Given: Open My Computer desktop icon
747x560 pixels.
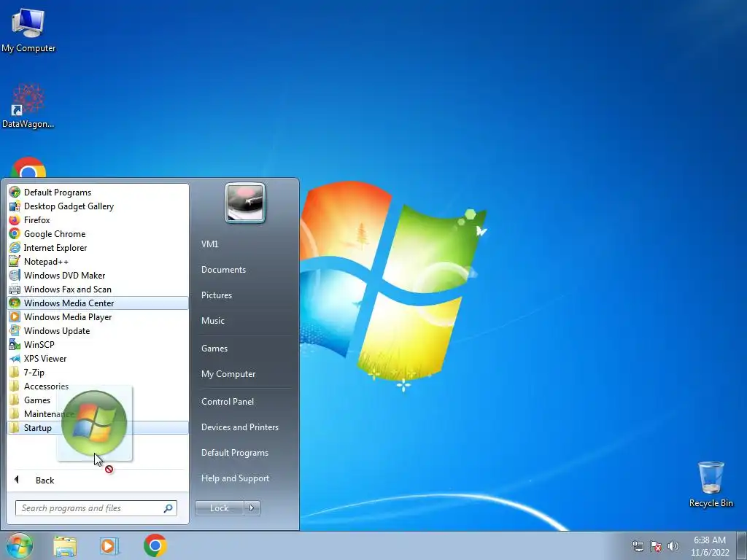Looking at the screenshot, I should 28,29.
